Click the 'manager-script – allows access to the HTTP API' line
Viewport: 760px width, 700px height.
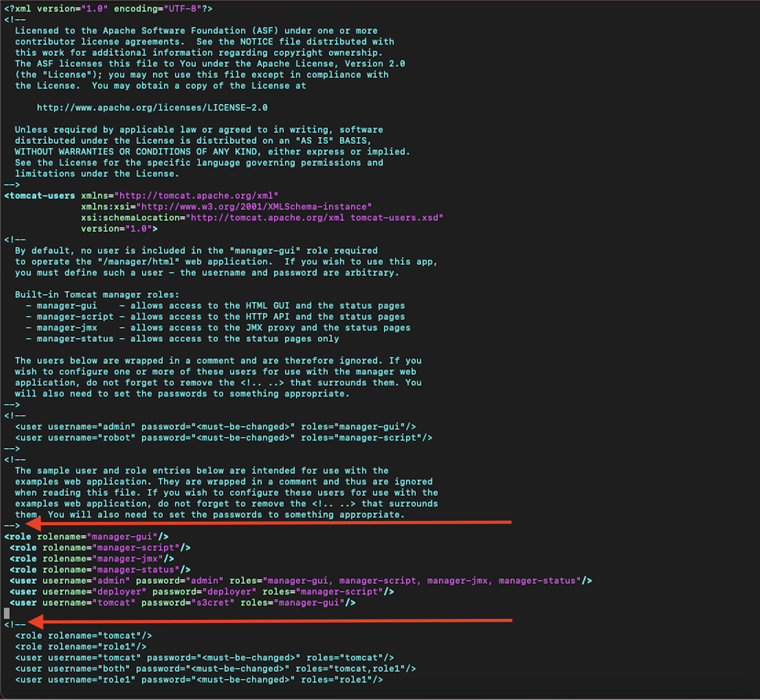[215, 316]
